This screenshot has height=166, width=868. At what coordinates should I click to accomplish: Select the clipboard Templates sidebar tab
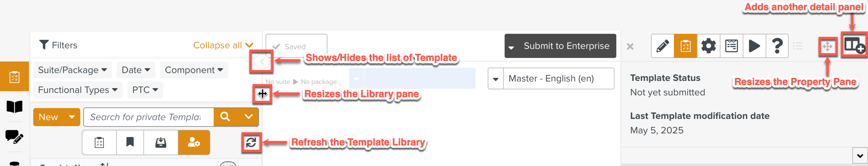[x=15, y=77]
